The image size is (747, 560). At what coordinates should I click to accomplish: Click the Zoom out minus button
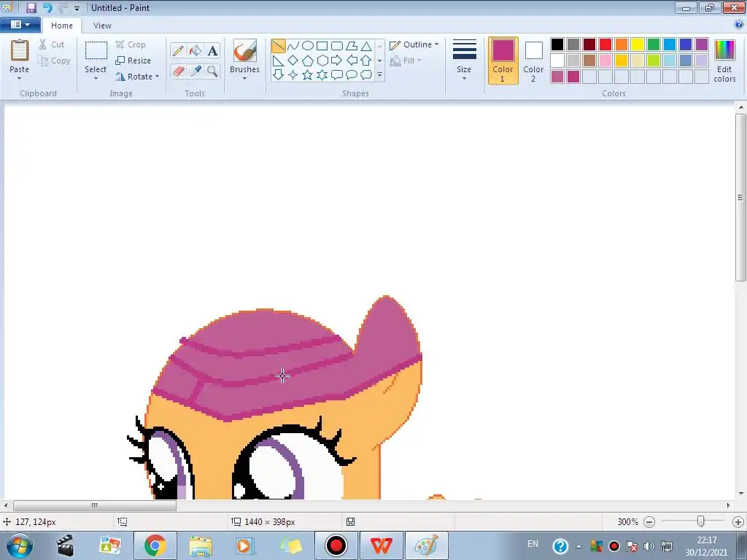tap(649, 522)
